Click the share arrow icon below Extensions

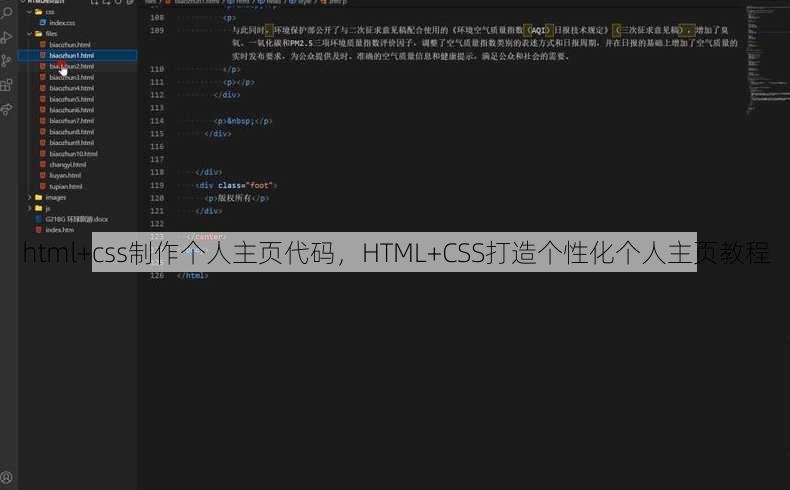(x=7, y=109)
